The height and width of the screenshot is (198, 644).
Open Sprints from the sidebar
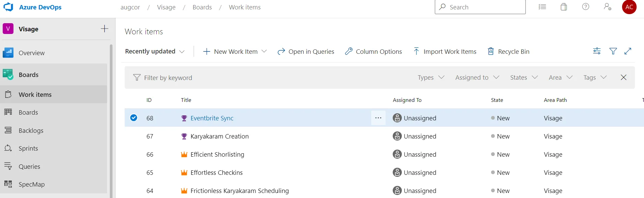pyautogui.click(x=28, y=148)
